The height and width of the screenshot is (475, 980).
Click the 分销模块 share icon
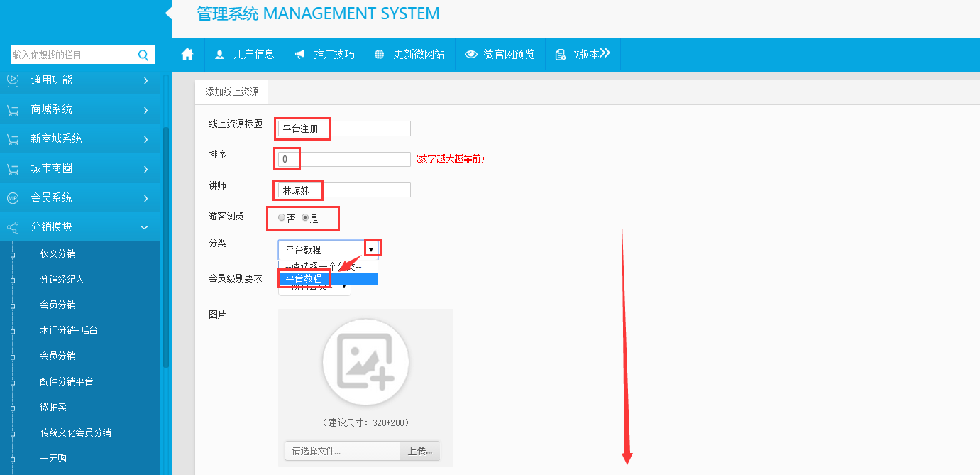click(13, 227)
